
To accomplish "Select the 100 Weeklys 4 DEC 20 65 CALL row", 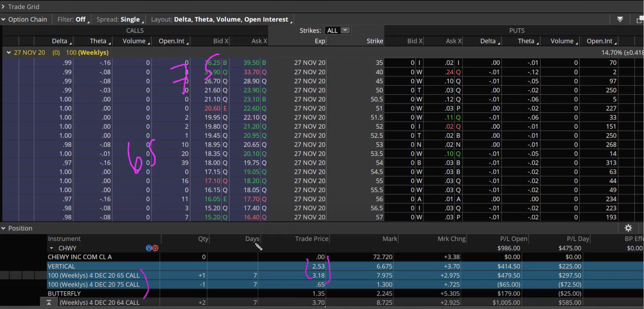I will click(x=94, y=275).
